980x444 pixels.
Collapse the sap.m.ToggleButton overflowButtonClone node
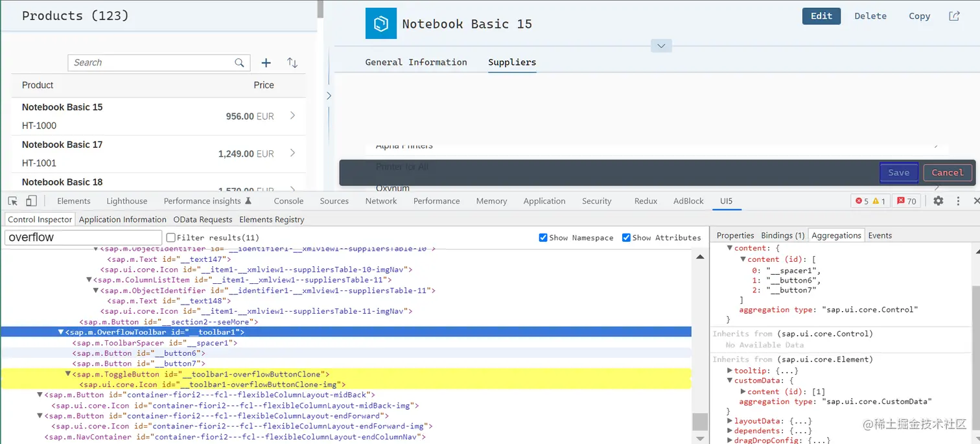click(68, 374)
